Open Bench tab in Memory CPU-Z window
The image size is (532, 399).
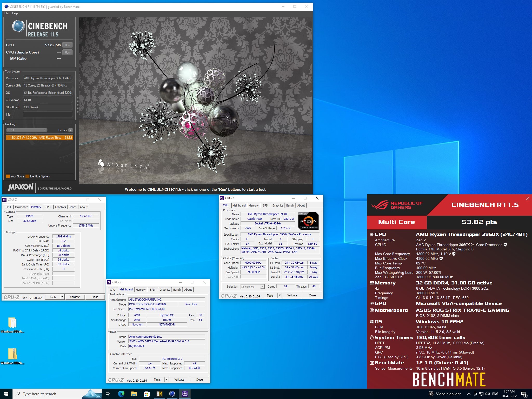coord(73,207)
